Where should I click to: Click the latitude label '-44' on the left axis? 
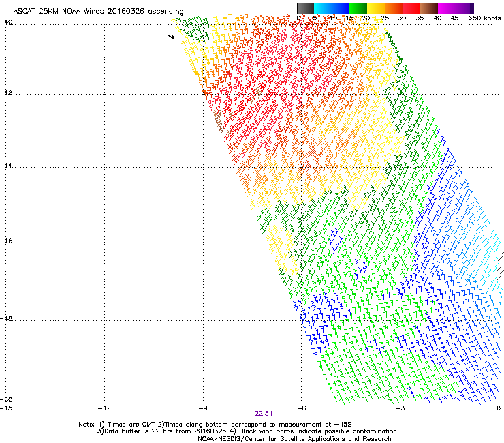click(x=6, y=166)
